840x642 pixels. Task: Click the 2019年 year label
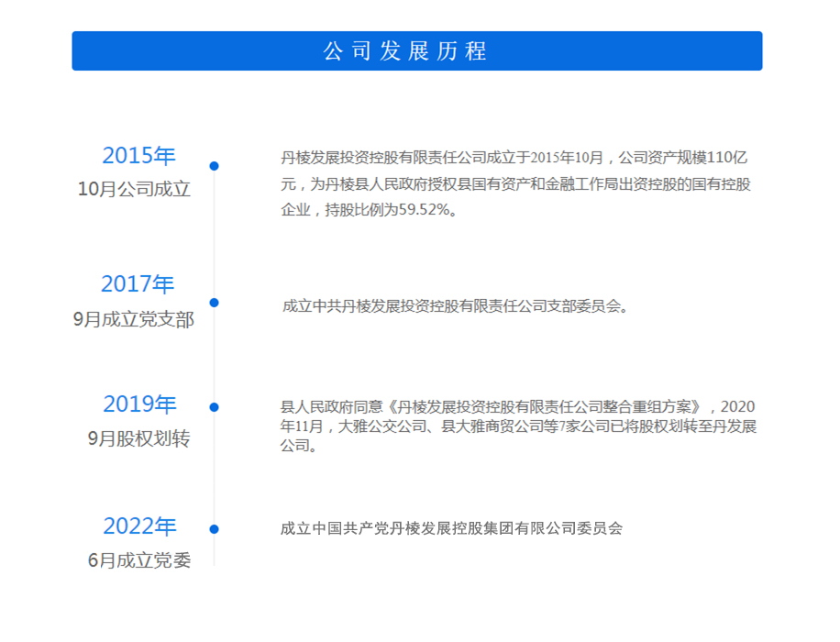139,404
